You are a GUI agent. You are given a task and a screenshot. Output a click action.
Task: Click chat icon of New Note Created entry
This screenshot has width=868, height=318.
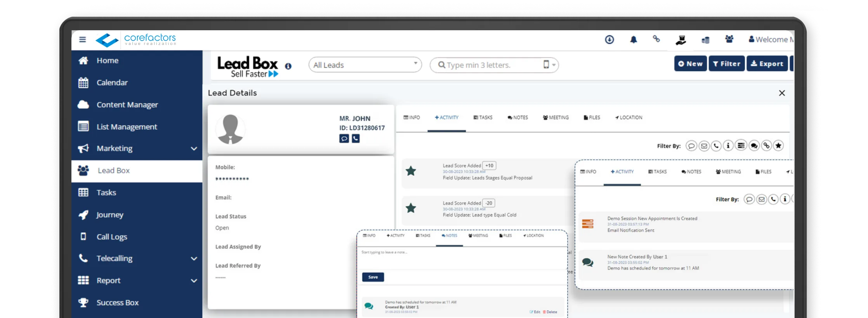tap(588, 263)
